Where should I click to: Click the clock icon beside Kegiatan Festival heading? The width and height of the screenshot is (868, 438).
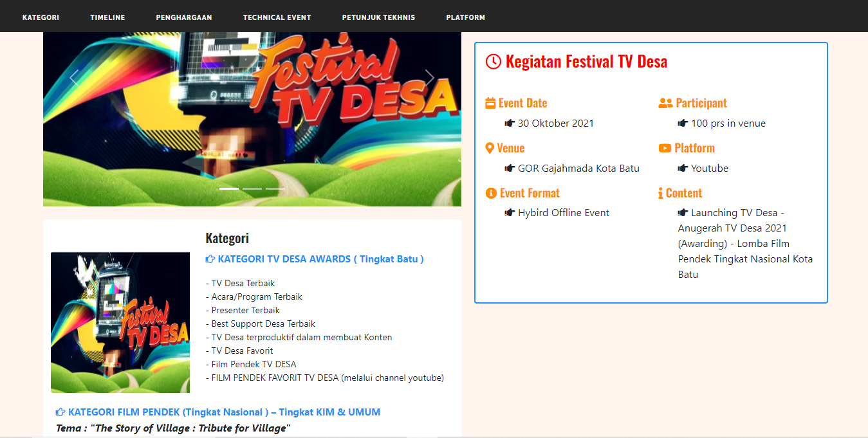[493, 62]
